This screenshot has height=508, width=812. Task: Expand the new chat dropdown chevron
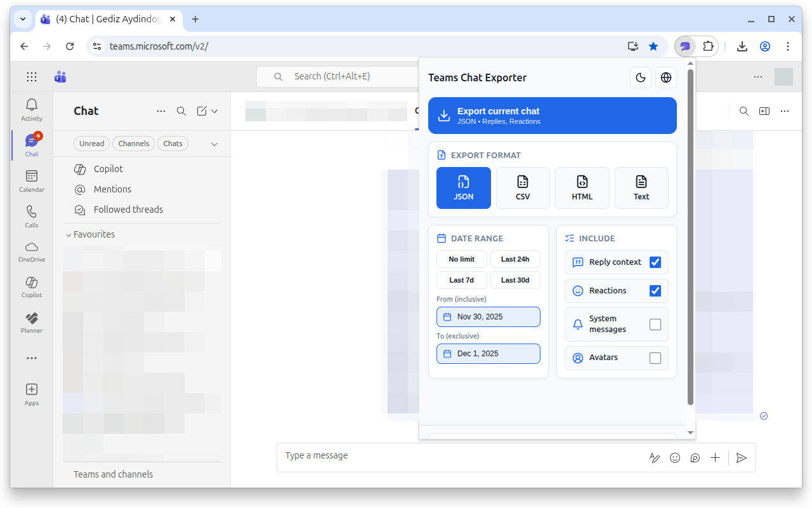(x=214, y=110)
